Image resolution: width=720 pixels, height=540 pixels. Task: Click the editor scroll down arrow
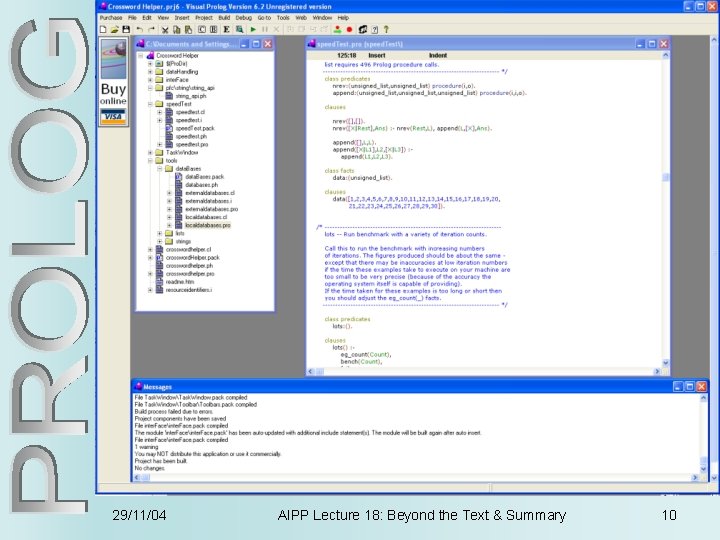pos(665,363)
